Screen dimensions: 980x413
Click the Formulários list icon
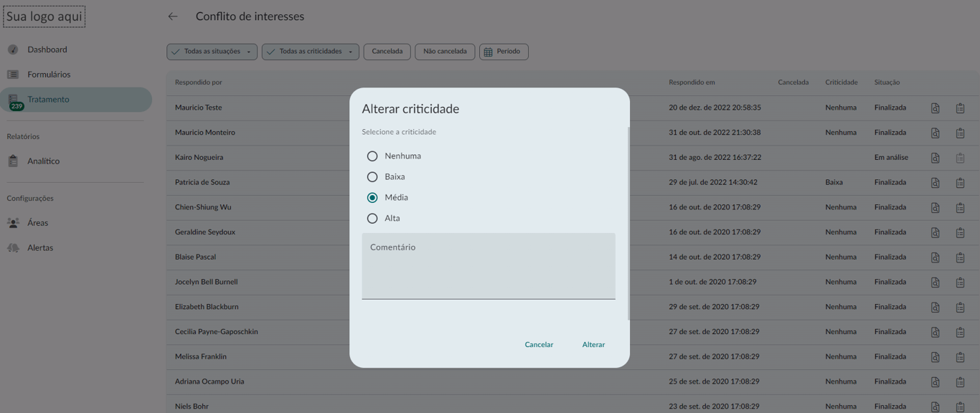[13, 75]
